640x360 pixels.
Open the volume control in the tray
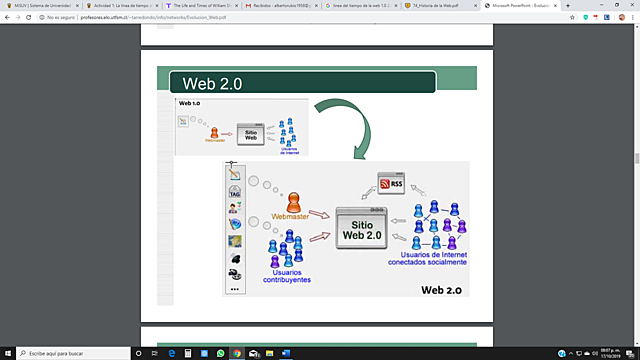(x=595, y=353)
